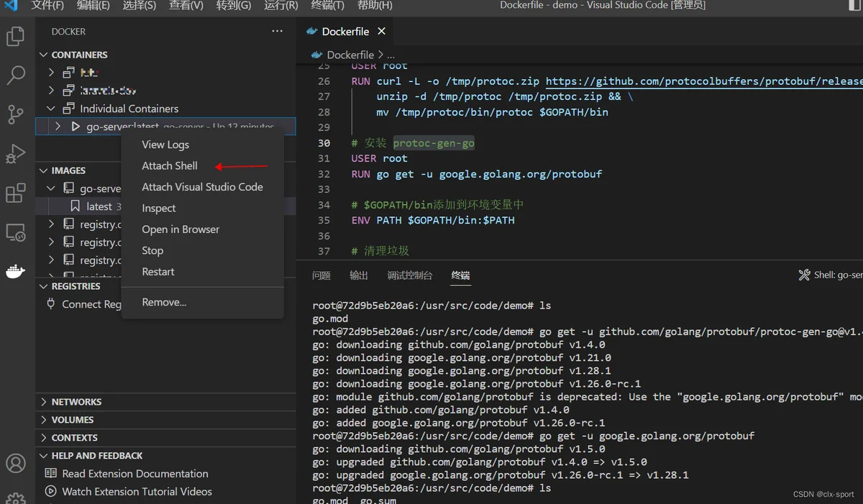This screenshot has height=504, width=863.
Task: Expand the CONTEXTS section
Action: pyautogui.click(x=44, y=438)
